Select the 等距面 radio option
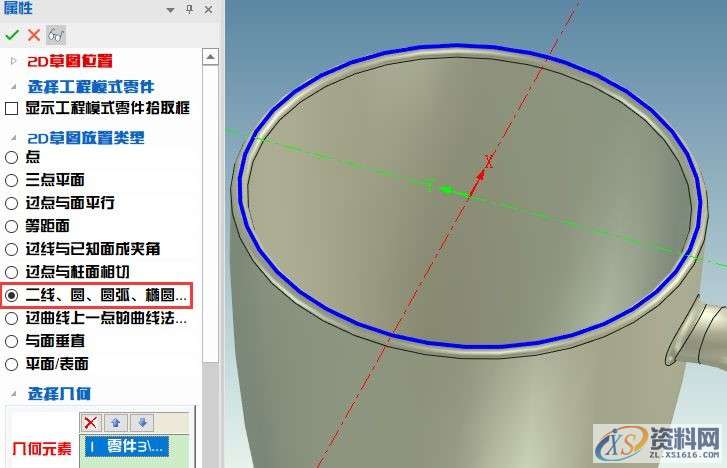The height and width of the screenshot is (468, 727). point(11,226)
